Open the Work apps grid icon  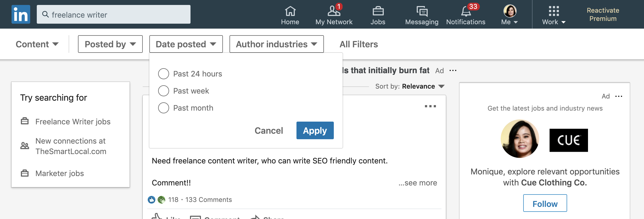click(554, 11)
